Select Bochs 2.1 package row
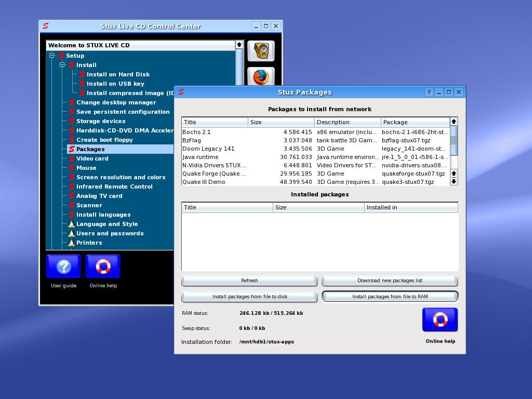The height and width of the screenshot is (399, 532). pyautogui.click(x=315, y=132)
